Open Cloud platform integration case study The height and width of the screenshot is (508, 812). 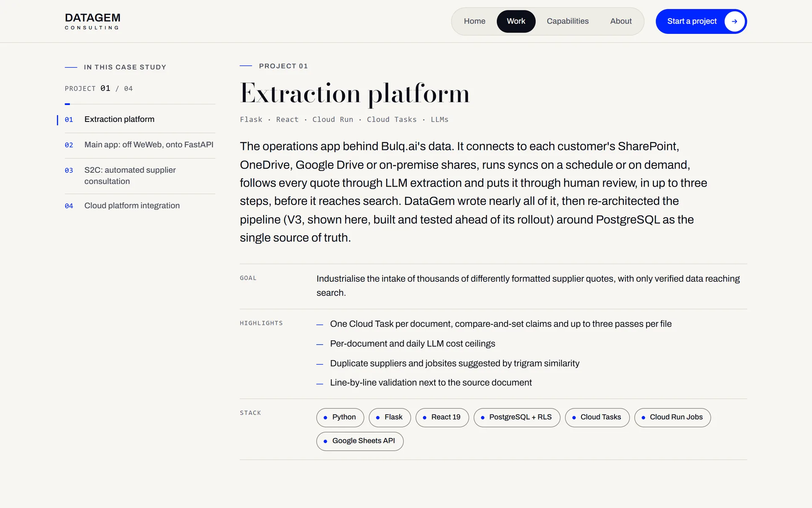click(x=140, y=206)
